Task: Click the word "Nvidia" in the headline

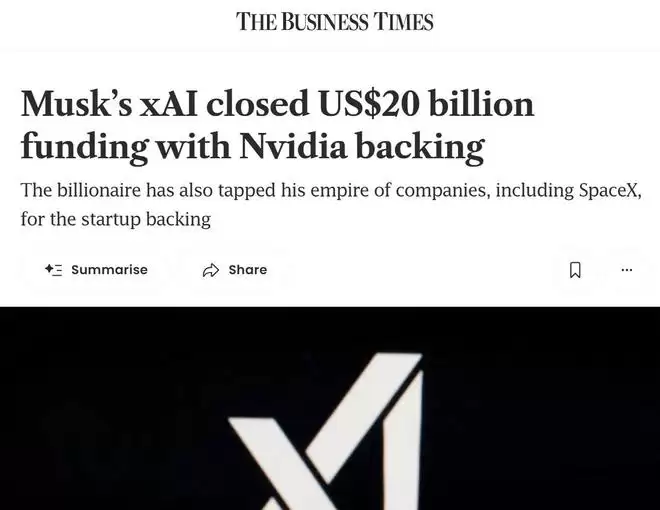Action: click(300, 148)
